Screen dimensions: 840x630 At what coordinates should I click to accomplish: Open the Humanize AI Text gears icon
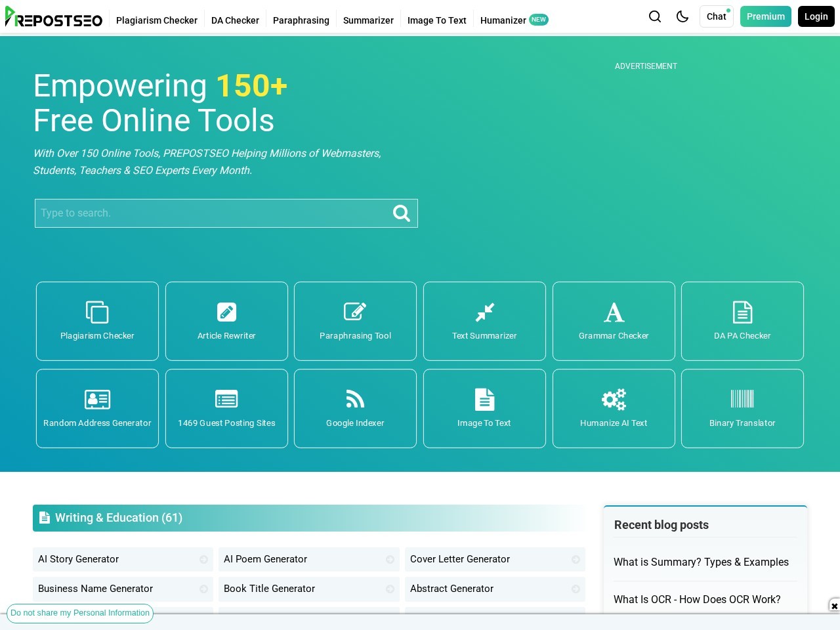614,399
